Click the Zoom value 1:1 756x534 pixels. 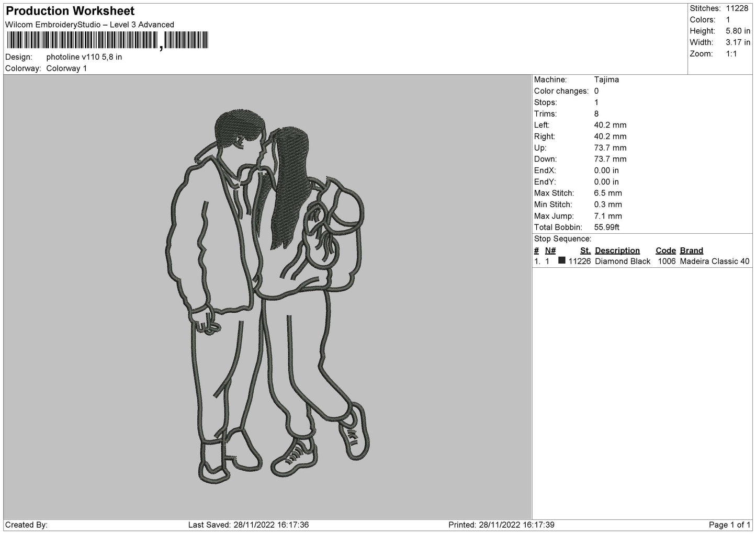[731, 54]
